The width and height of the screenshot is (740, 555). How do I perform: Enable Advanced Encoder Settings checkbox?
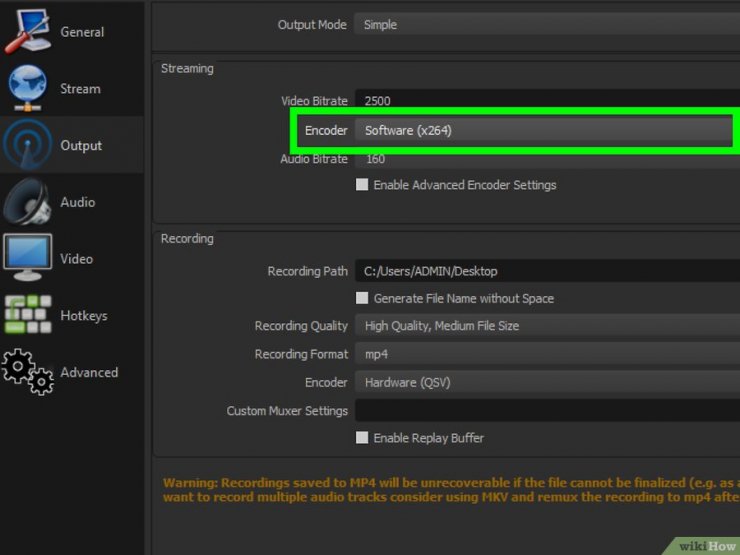(x=362, y=185)
